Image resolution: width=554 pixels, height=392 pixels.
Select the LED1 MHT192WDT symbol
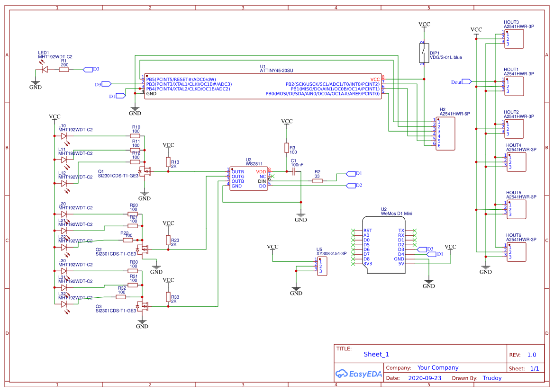click(x=44, y=69)
